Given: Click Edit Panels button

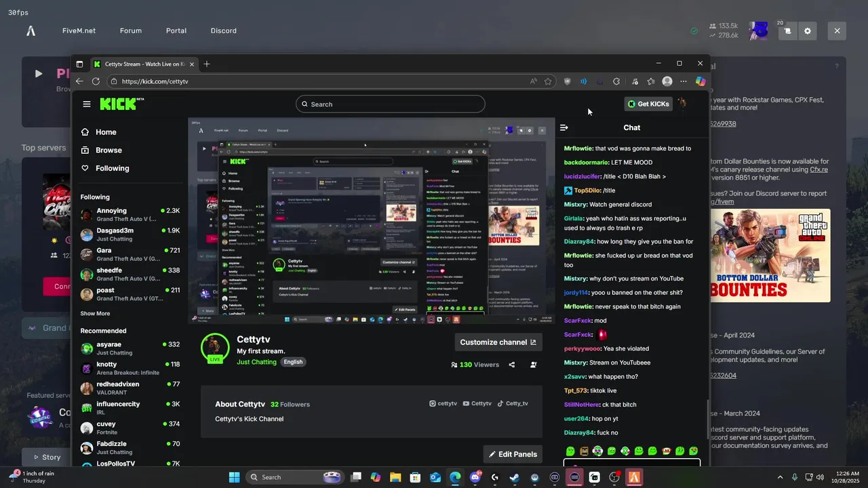Looking at the screenshot, I should (x=513, y=454).
